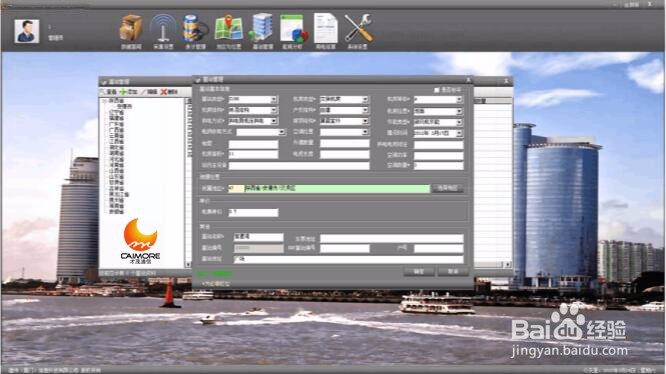Open the top-middle combo box of basic info
Viewport: 666px width, 374px height.
(x=344, y=99)
